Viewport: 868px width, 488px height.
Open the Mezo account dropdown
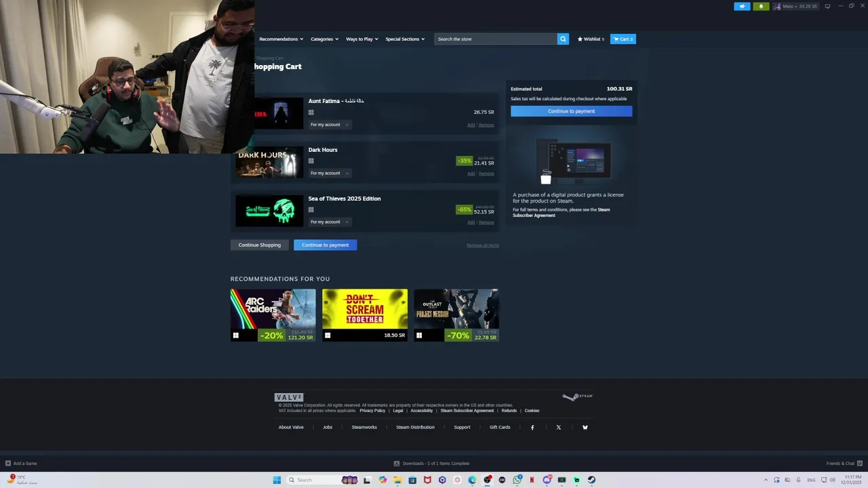click(796, 6)
